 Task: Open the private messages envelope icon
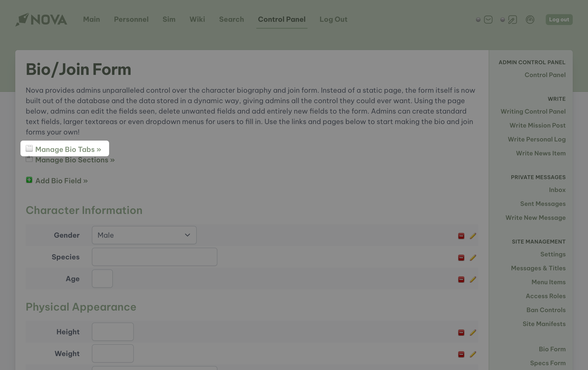click(x=488, y=20)
